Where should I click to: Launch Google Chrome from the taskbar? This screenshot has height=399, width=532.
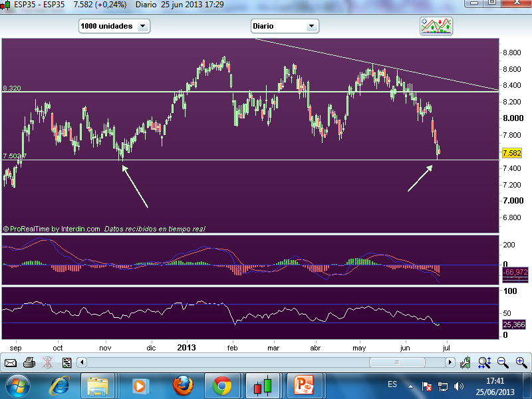[x=222, y=386]
